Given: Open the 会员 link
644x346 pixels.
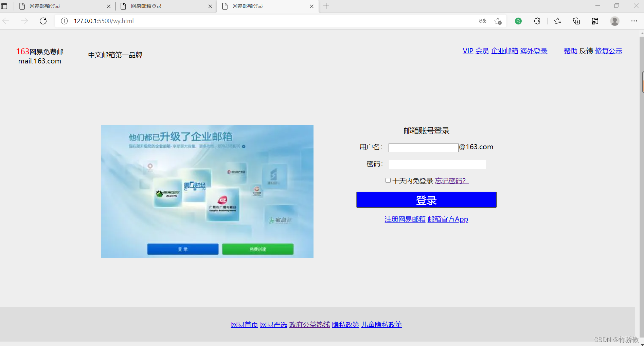Looking at the screenshot, I should (x=482, y=51).
